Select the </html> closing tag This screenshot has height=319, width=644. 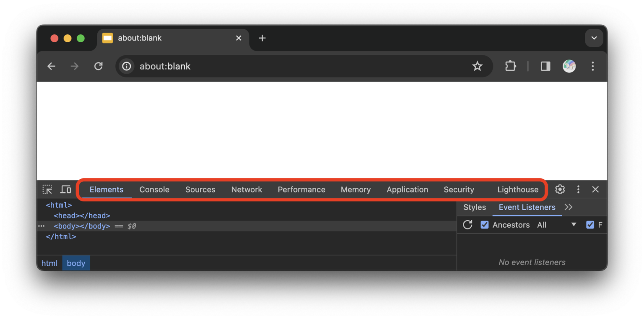(x=61, y=237)
